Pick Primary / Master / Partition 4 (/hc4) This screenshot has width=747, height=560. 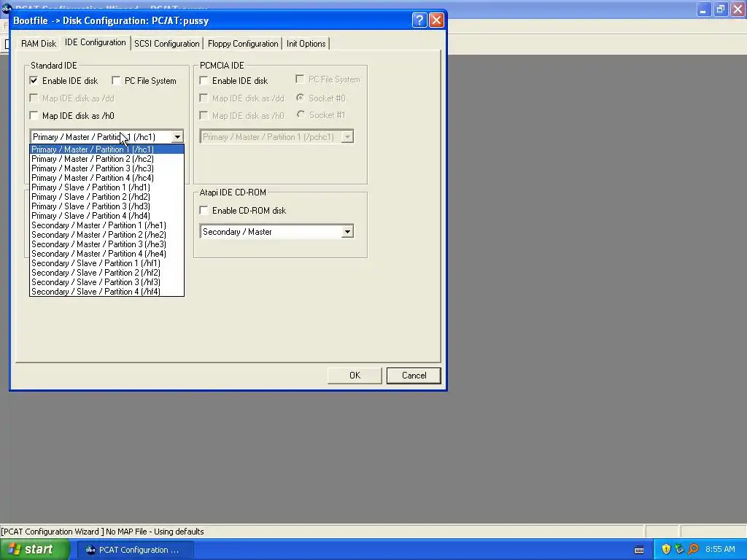107,178
